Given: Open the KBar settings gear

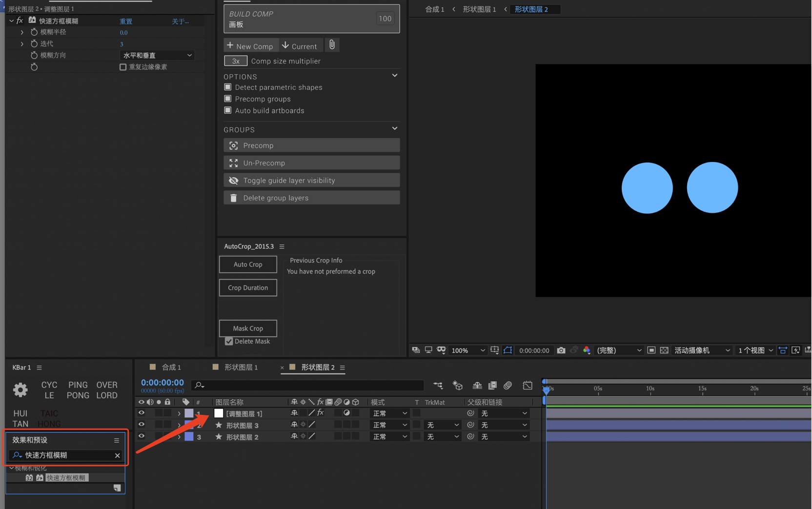Looking at the screenshot, I should [x=20, y=390].
